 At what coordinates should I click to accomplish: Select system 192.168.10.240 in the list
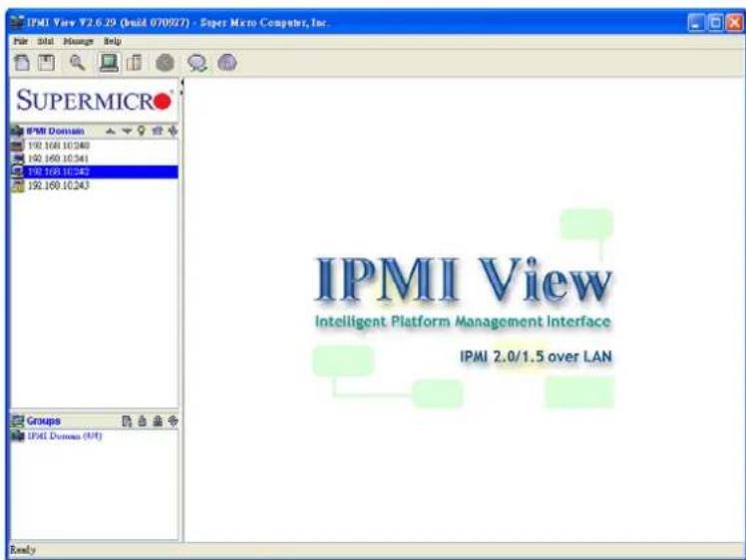[94, 145]
